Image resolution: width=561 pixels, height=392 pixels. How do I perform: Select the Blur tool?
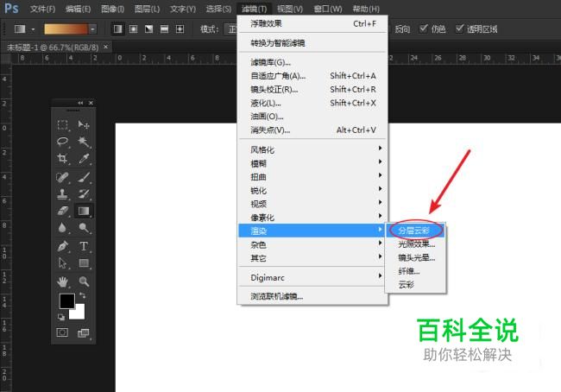pos(63,228)
